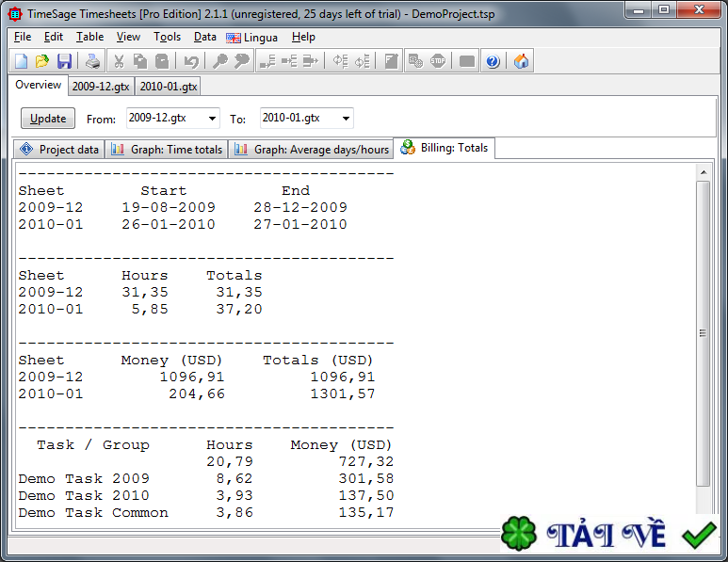Click the '5,85' hours value
The width and height of the screenshot is (728, 562).
click(150, 309)
